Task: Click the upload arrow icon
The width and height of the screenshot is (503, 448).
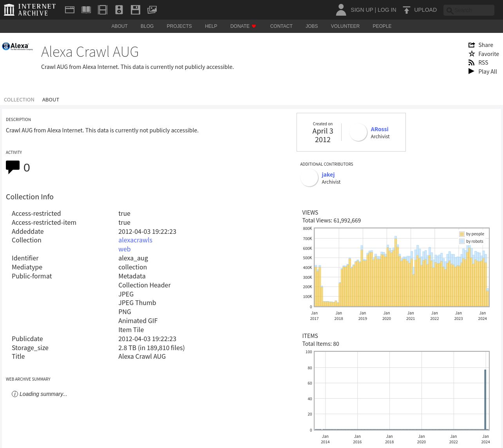Action: 407,10
